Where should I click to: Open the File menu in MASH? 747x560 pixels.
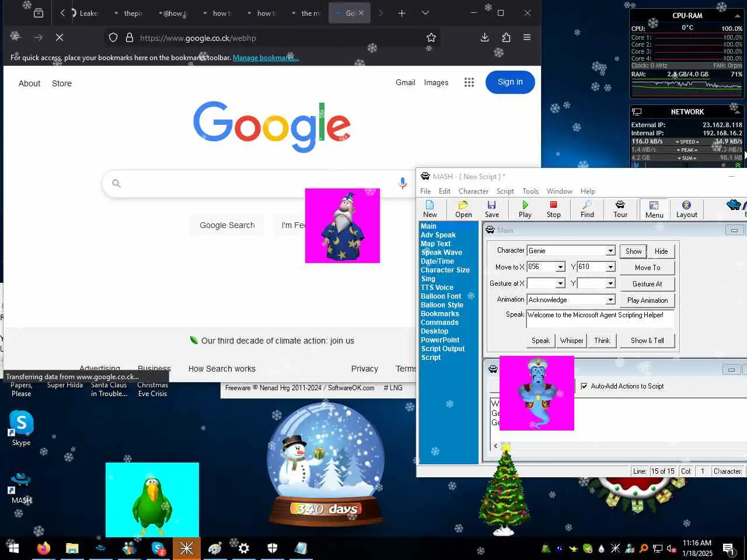click(x=425, y=191)
